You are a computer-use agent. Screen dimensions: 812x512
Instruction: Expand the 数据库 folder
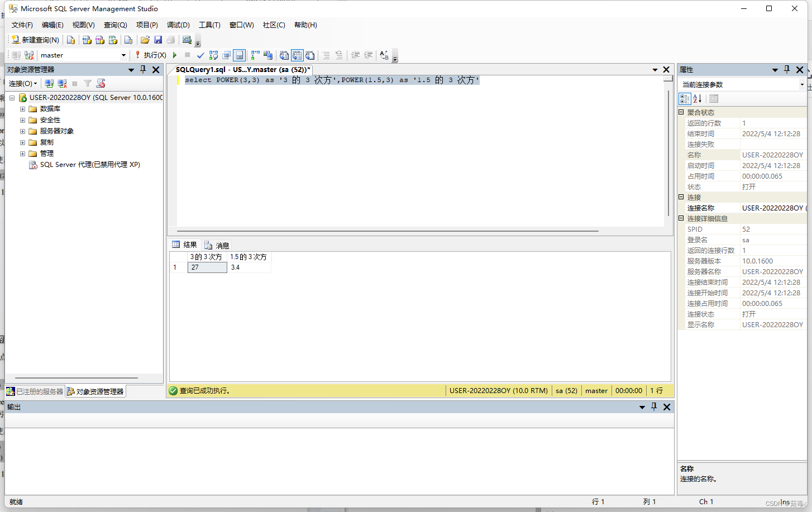(22, 109)
